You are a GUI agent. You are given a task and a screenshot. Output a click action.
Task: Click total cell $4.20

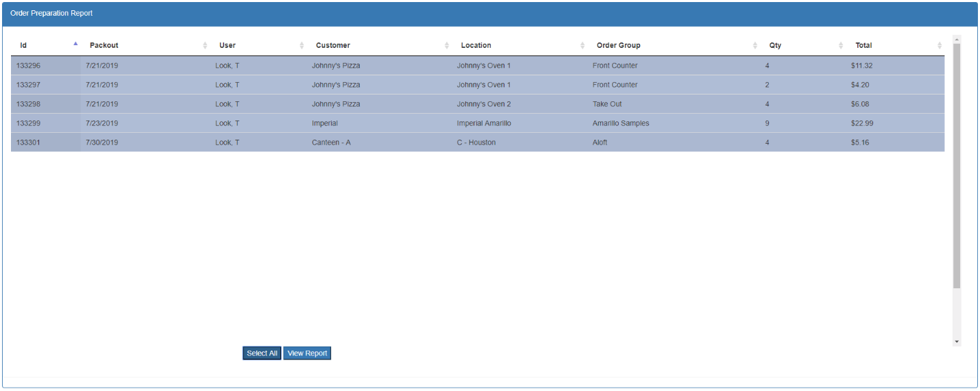click(x=860, y=85)
